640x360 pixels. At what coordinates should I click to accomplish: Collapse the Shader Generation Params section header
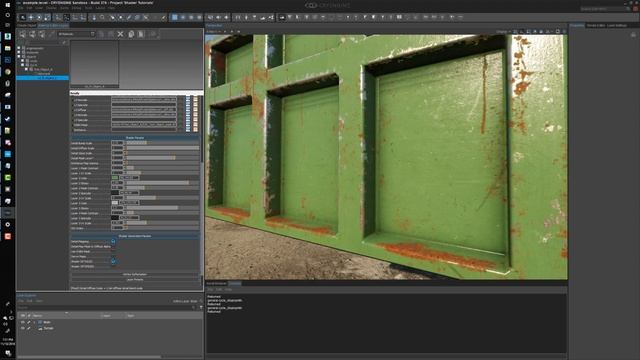(135, 236)
